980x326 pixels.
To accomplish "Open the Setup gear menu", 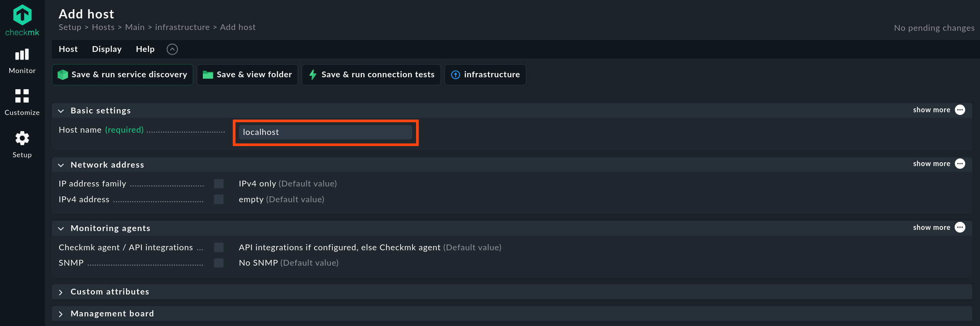I will (x=22, y=145).
